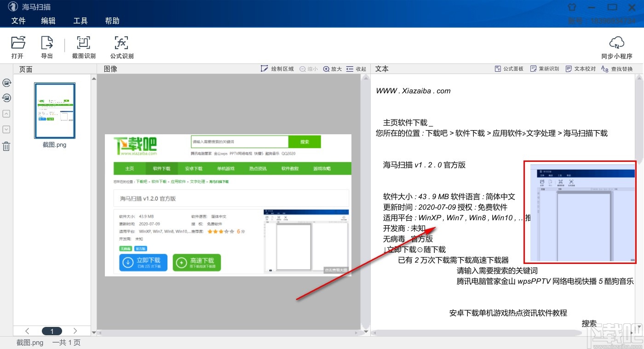Rotate page counter-clockwise using sidebar icon
The image size is (644, 349).
(6, 98)
